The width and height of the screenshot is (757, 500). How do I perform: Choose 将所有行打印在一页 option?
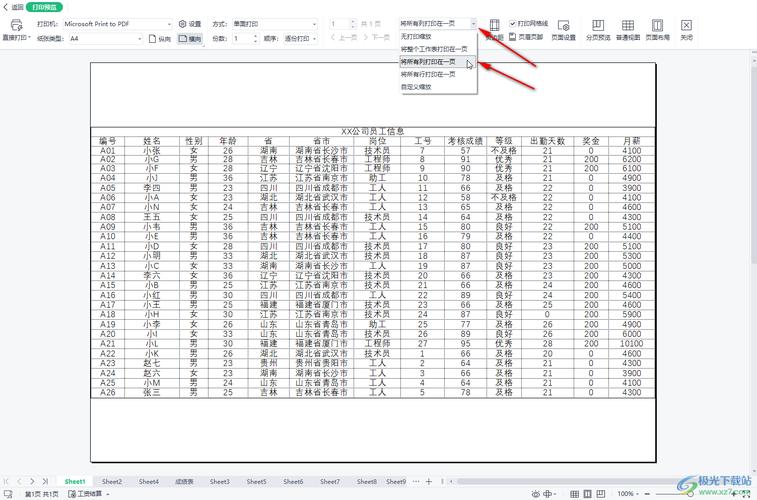438,74
